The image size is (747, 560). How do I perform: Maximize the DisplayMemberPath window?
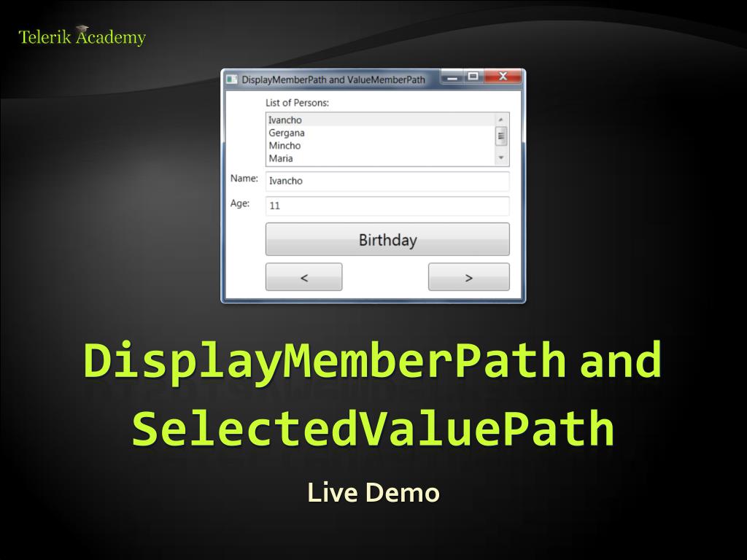(x=473, y=77)
